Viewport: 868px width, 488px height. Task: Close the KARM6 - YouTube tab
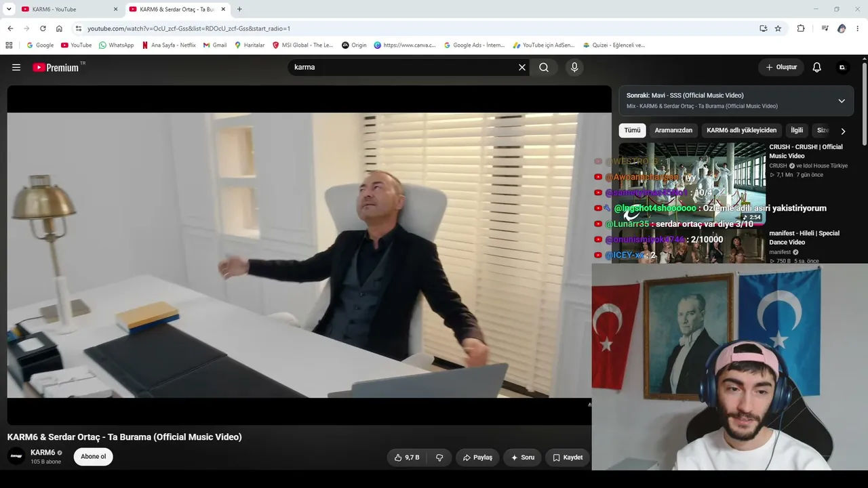pos(115,9)
